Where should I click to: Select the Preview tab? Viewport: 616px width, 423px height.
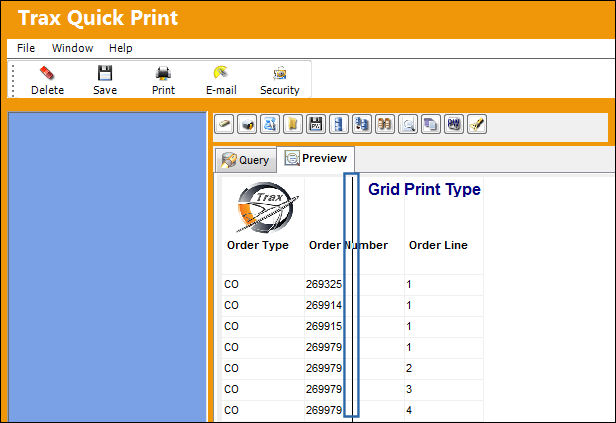tap(315, 158)
